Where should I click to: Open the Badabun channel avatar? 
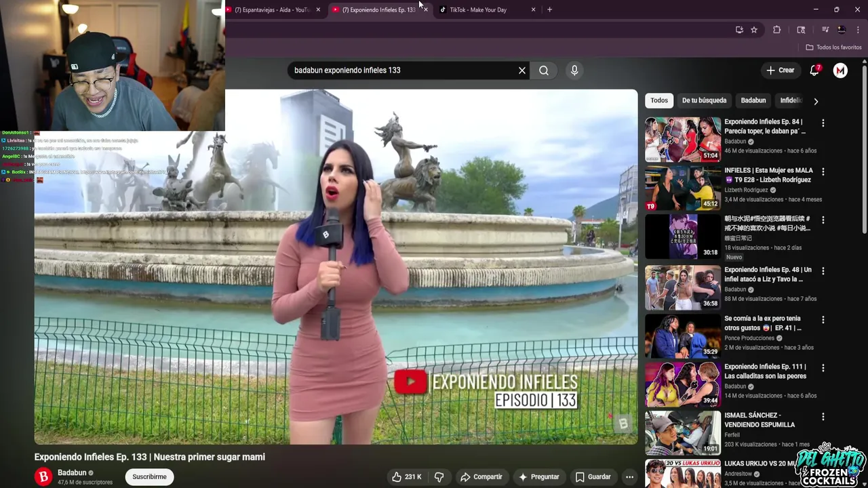[43, 477]
